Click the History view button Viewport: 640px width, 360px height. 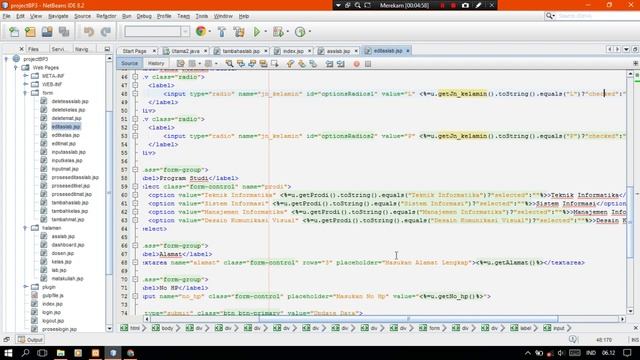(x=156, y=64)
